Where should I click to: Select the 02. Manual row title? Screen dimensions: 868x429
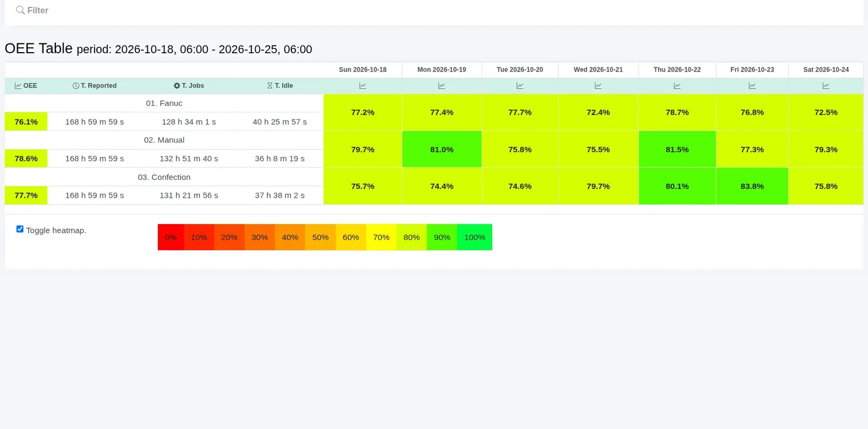tap(164, 140)
